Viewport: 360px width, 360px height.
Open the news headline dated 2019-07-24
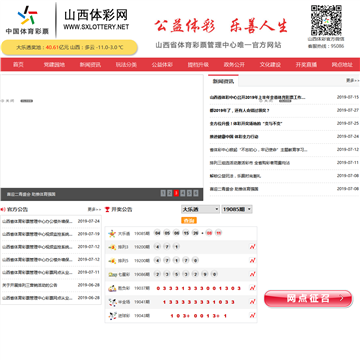click(234, 137)
